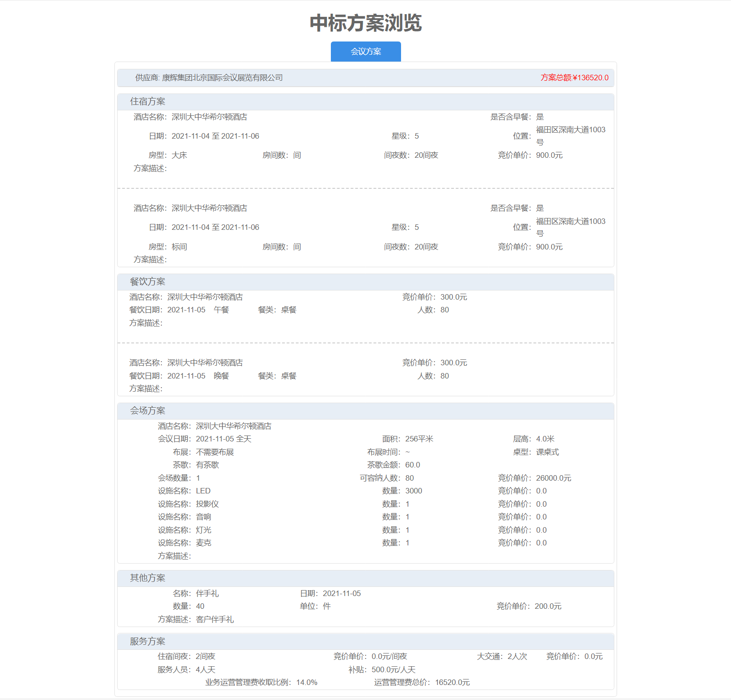Click the 投影仪 facility name

click(x=207, y=504)
